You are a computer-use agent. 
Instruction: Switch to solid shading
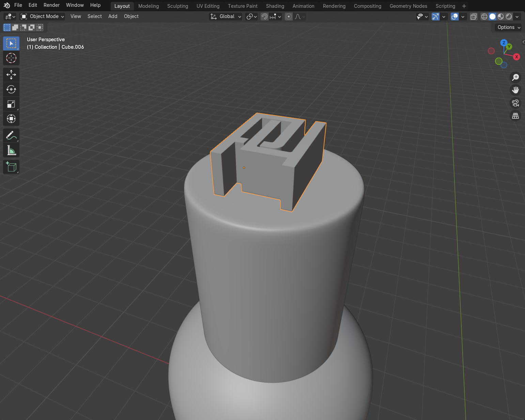pos(492,16)
